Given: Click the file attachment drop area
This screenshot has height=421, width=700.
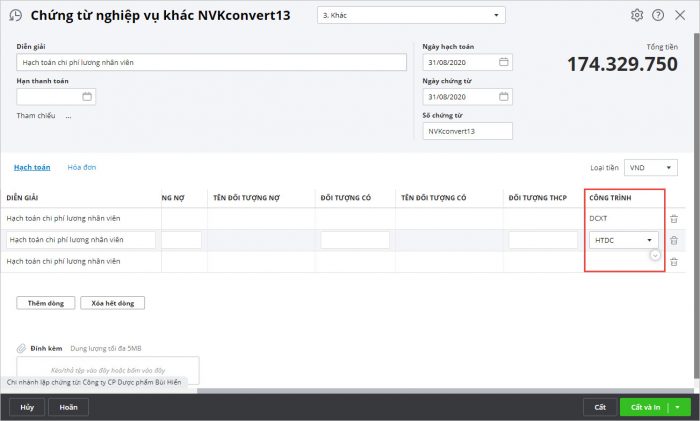Looking at the screenshot, I should [108, 370].
